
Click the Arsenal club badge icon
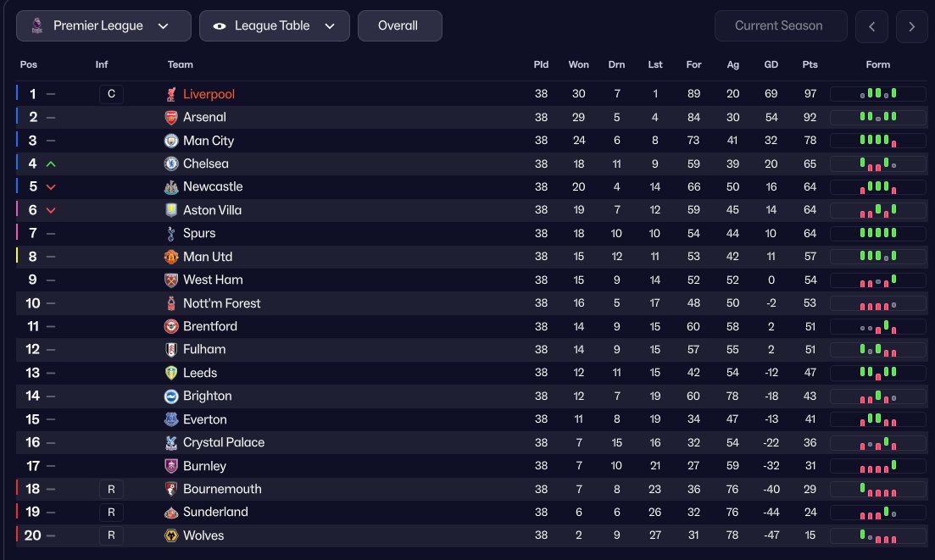pos(171,117)
